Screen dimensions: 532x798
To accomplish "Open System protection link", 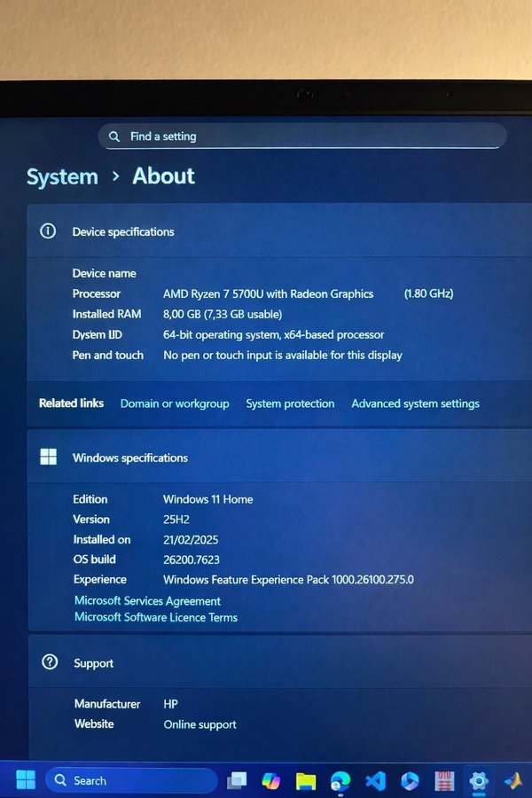I will point(290,403).
